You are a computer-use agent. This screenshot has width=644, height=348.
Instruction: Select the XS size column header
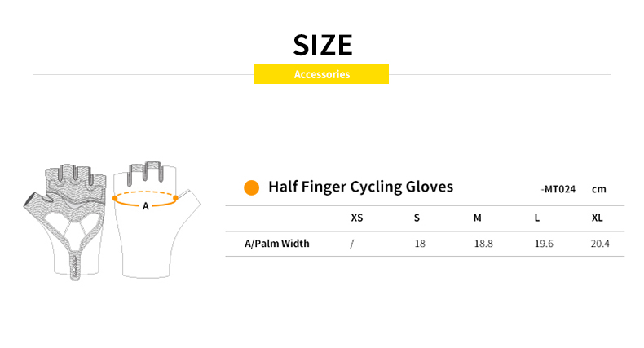[356, 218]
